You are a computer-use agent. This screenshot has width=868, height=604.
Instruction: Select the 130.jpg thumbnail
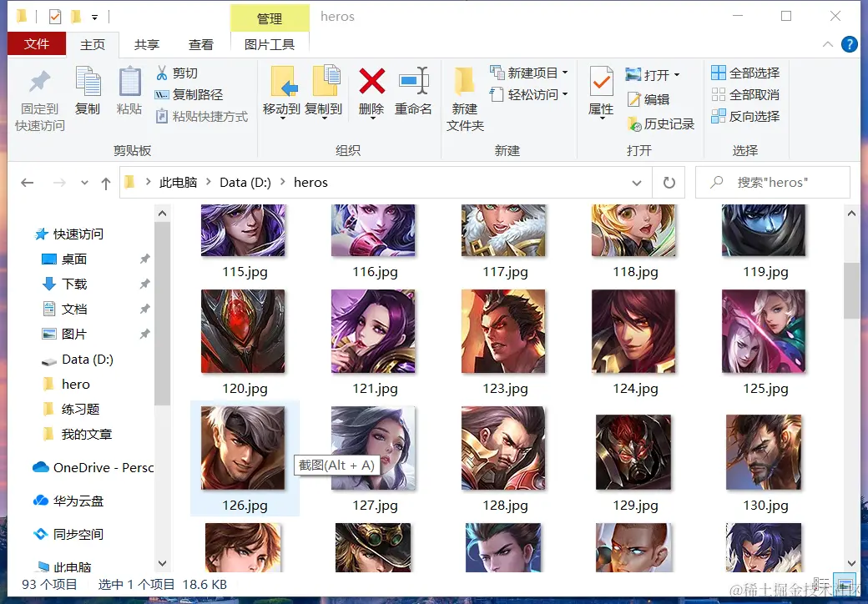tap(764, 452)
